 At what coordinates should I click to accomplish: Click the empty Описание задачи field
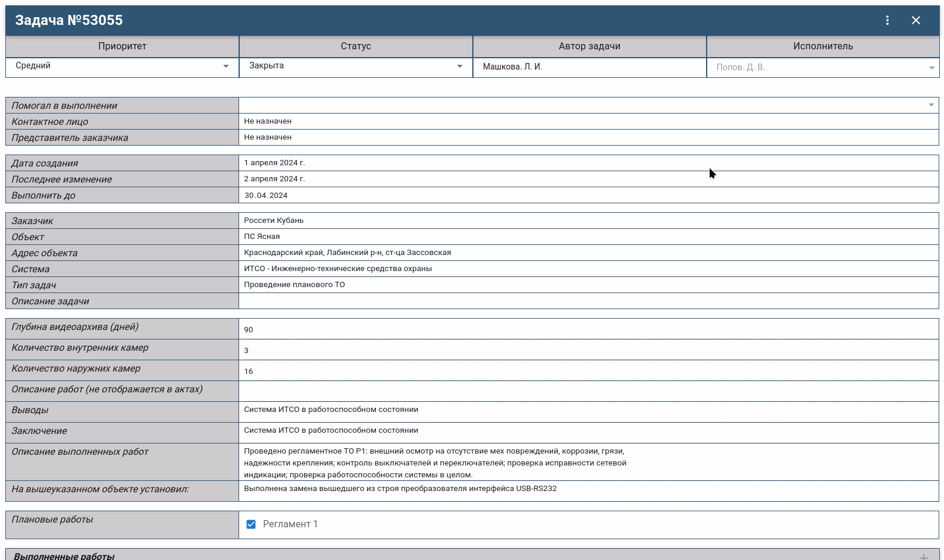[x=588, y=301]
